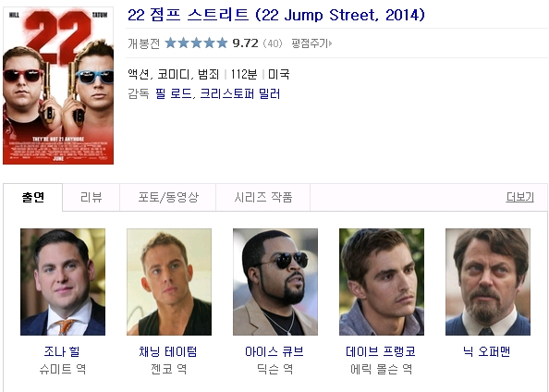This screenshot has height=392, width=549.
Task: Select the 출연 tab
Action: (33, 197)
